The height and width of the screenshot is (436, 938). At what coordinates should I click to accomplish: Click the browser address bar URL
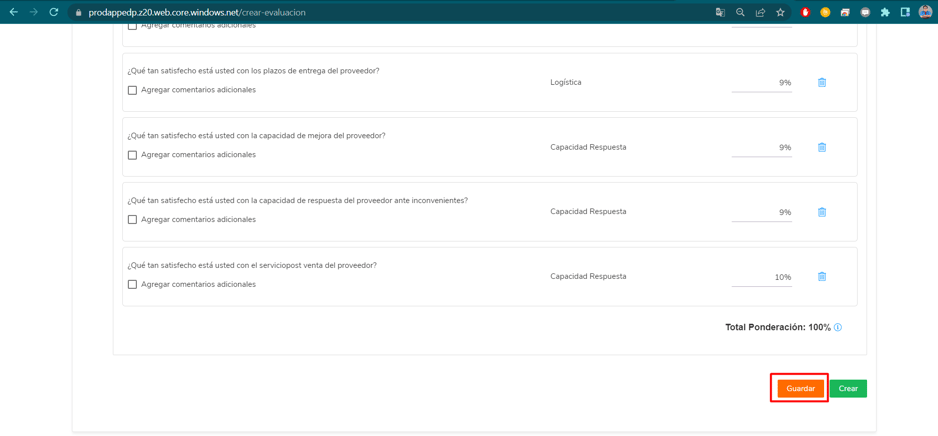click(197, 12)
